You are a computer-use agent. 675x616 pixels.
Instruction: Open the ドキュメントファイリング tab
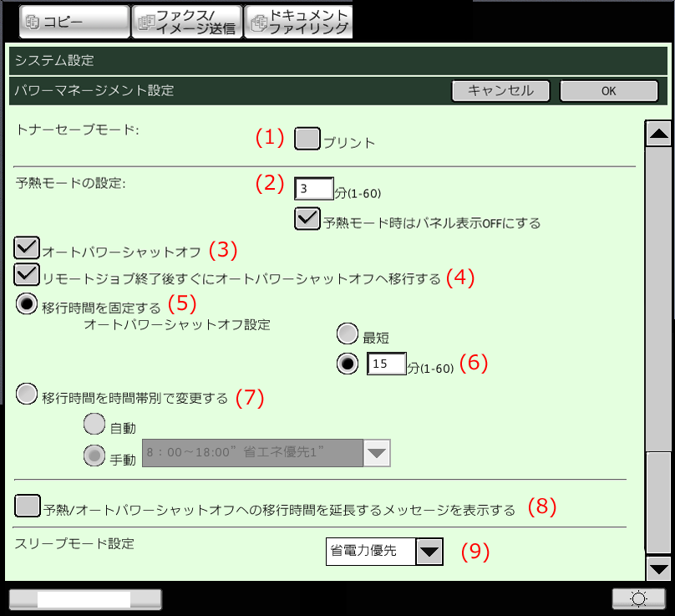click(x=298, y=22)
